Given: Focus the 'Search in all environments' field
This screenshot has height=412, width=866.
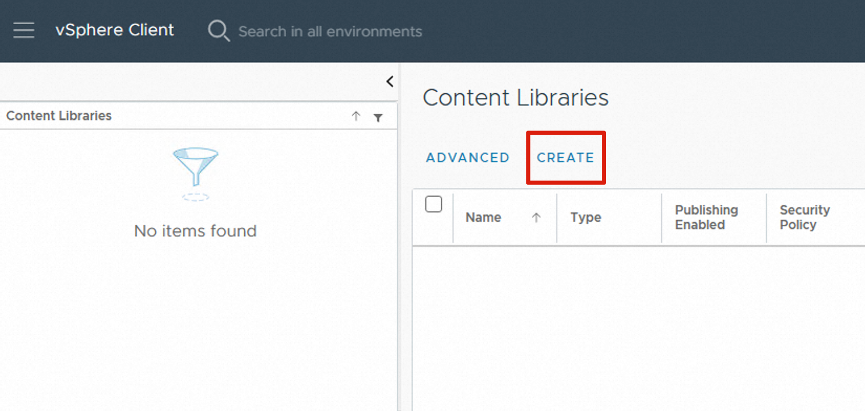Looking at the screenshot, I should (x=330, y=31).
